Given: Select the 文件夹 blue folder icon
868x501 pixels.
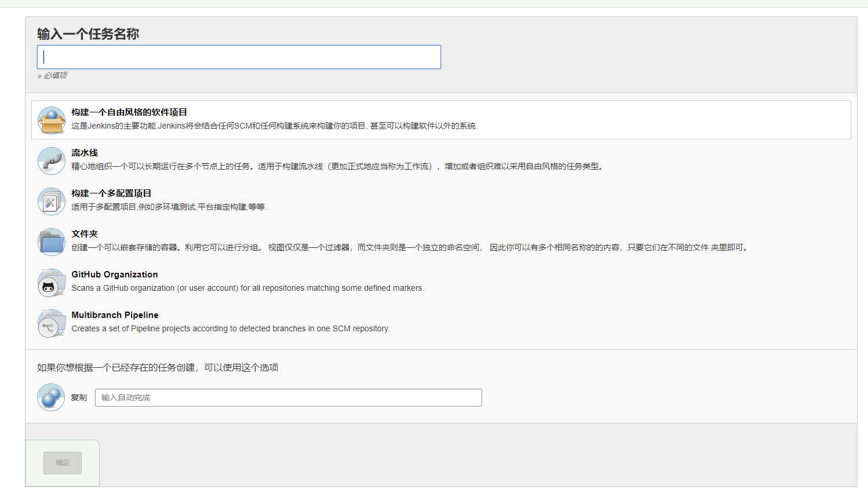Looking at the screenshot, I should tap(52, 242).
